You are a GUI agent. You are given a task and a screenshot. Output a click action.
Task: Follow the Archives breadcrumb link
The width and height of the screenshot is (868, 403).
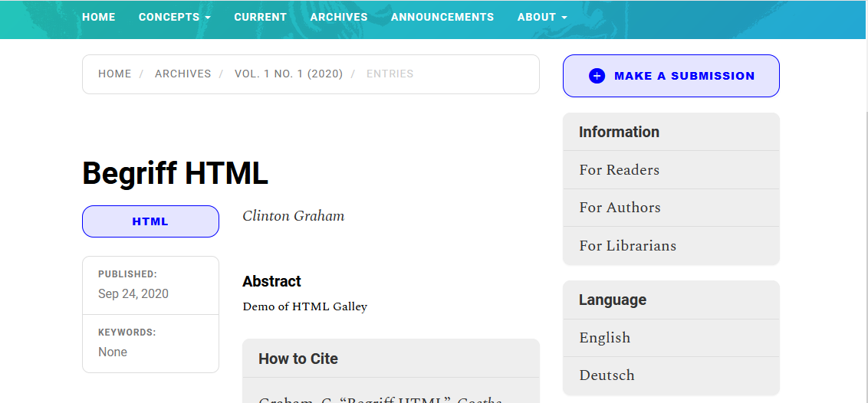[x=182, y=74]
